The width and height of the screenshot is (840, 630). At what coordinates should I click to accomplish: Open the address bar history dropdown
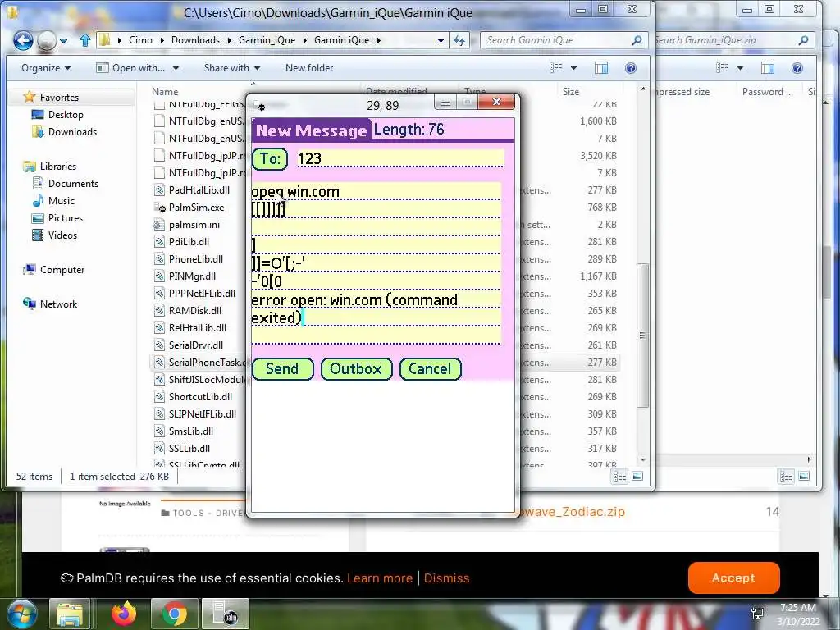coord(441,40)
